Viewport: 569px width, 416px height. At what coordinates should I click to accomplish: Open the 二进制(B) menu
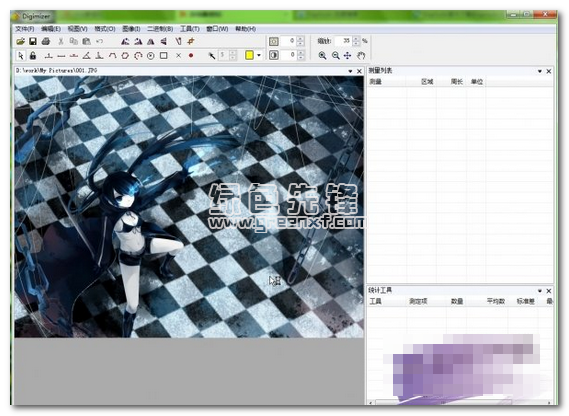[x=160, y=29]
